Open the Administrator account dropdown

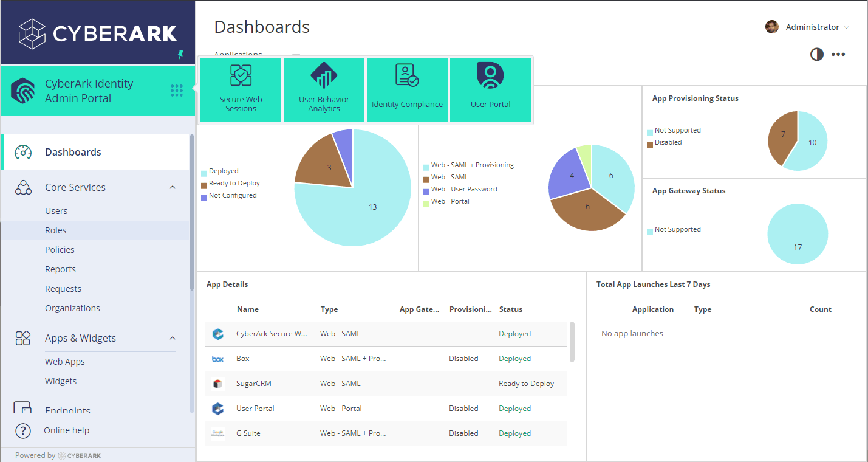coord(813,27)
